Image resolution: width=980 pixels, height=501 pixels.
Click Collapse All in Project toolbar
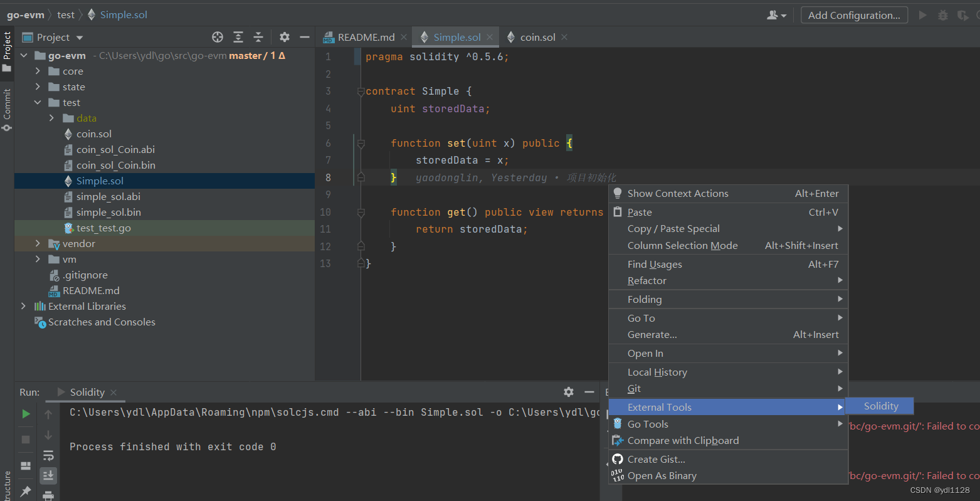258,37
